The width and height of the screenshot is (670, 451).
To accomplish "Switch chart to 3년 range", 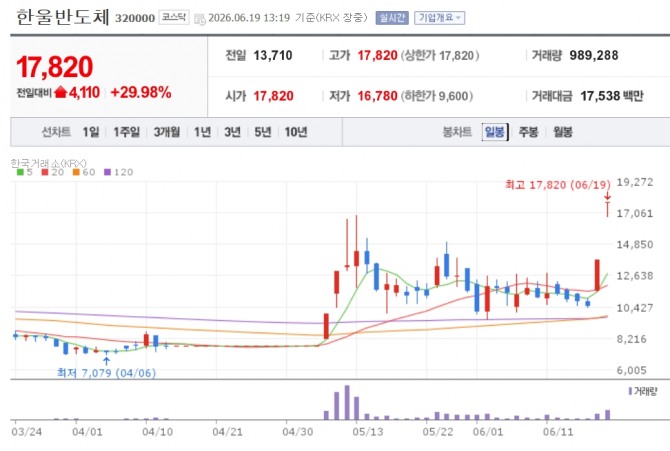I will click(232, 132).
